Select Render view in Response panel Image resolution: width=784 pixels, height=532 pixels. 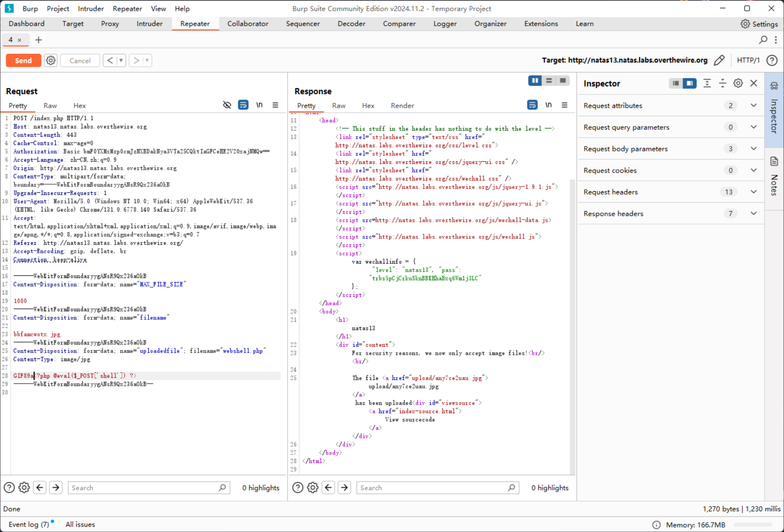(x=402, y=106)
